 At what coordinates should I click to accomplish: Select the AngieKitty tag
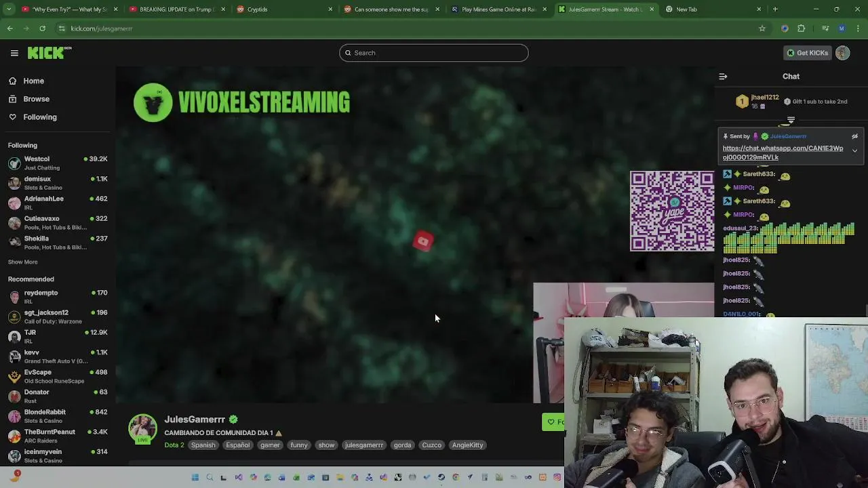(467, 445)
